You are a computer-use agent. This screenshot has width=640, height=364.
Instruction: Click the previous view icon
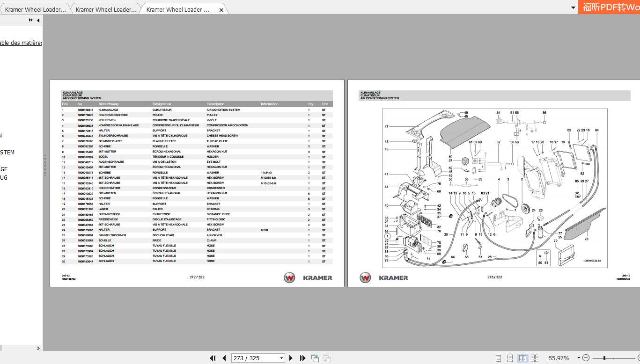pyautogui.click(x=315, y=358)
